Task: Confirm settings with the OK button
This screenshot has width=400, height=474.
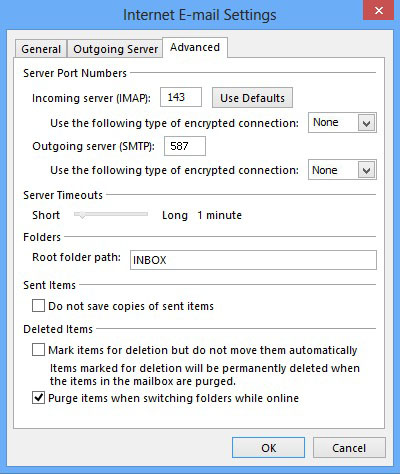Action: pyautogui.click(x=268, y=448)
